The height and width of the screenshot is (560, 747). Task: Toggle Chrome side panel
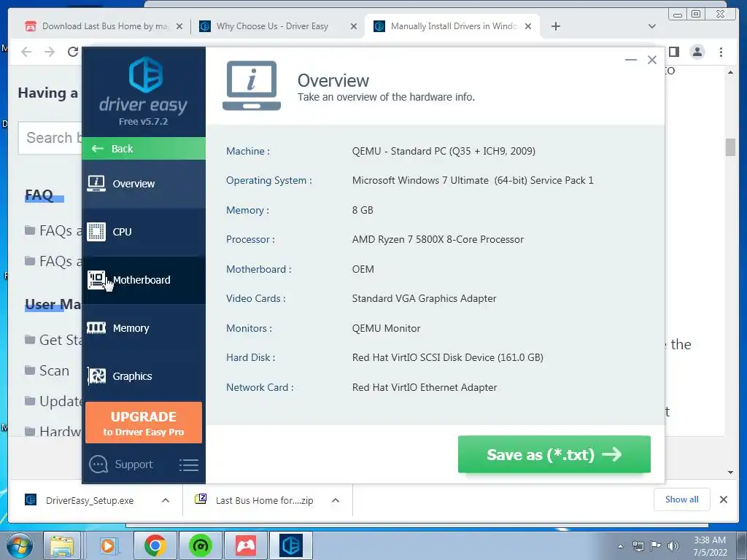674,52
